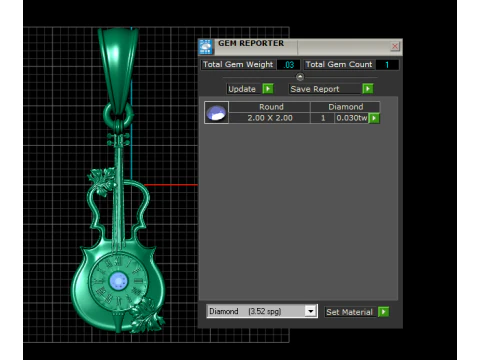Click the green Update arrow button

click(268, 89)
